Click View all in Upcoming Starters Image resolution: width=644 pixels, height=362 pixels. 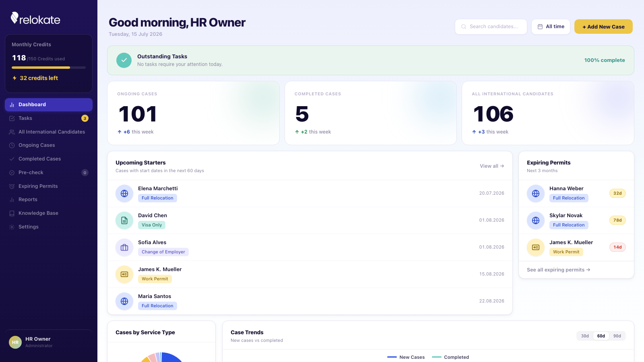point(492,166)
